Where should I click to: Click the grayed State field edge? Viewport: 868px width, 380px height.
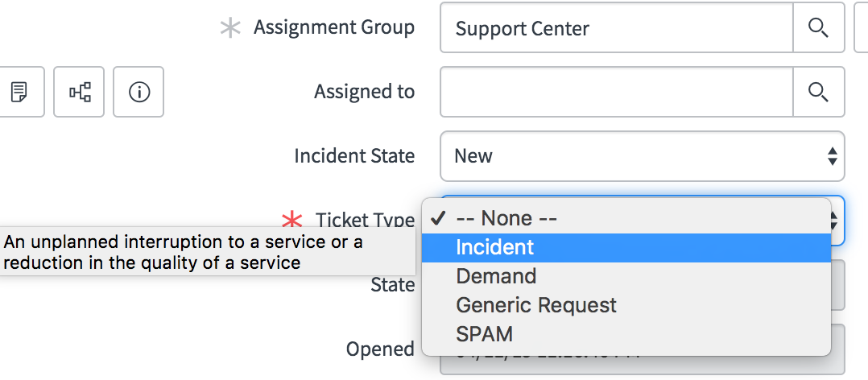pos(838,286)
